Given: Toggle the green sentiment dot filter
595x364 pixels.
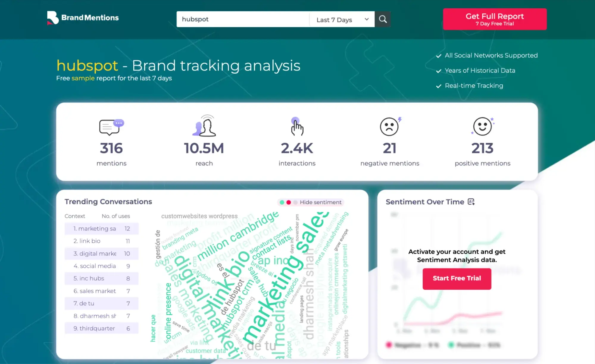Looking at the screenshot, I should click(281, 202).
